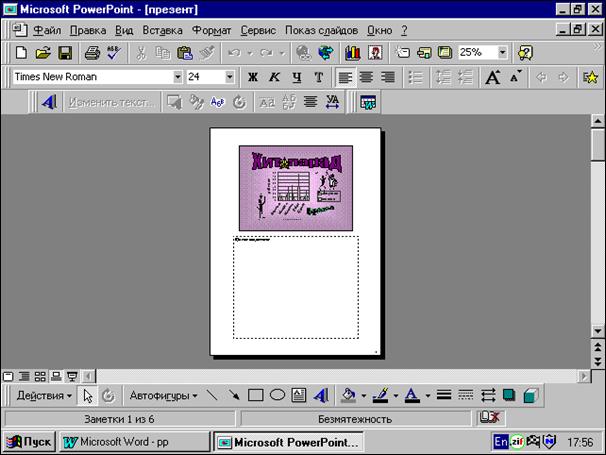Insert hyperlink globe icon
Image resolution: width=606 pixels, height=455 pixels.
click(x=303, y=52)
